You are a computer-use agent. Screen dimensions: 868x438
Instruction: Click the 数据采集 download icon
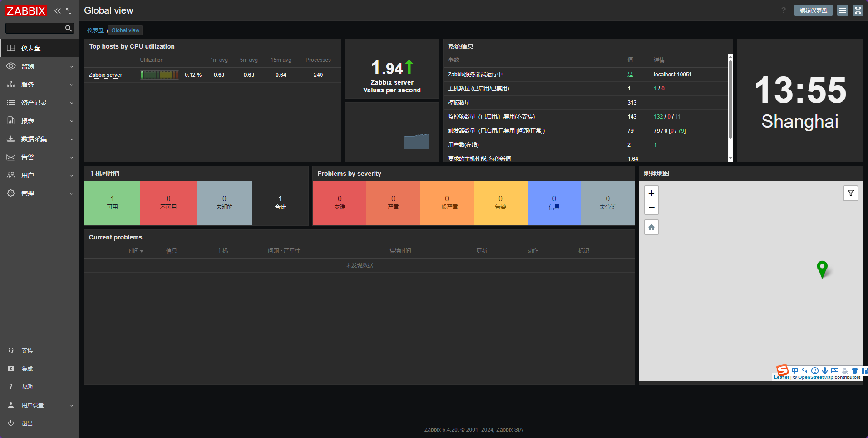[11, 139]
